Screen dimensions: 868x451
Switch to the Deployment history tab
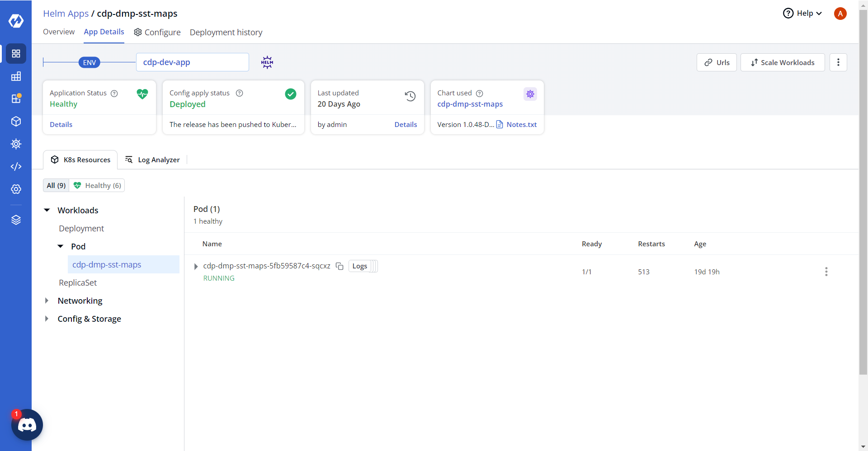[226, 33]
